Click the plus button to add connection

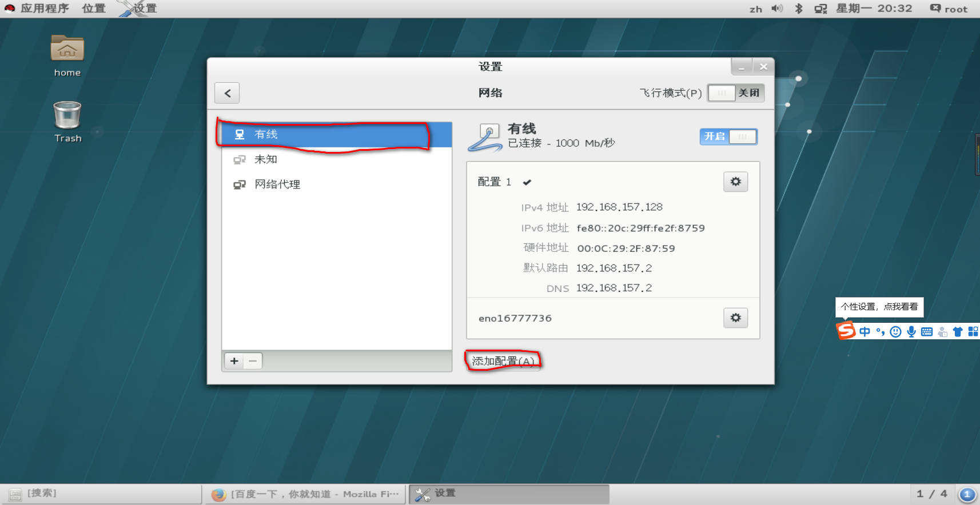pos(234,360)
